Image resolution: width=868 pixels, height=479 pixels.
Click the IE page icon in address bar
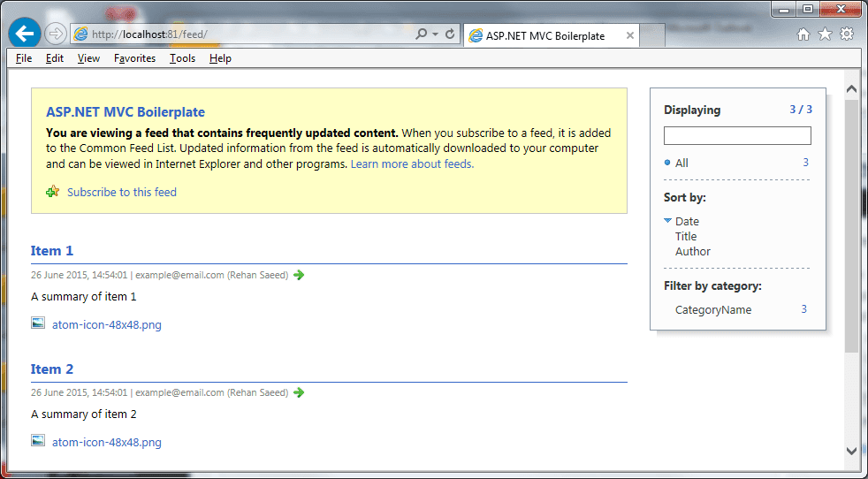80,34
